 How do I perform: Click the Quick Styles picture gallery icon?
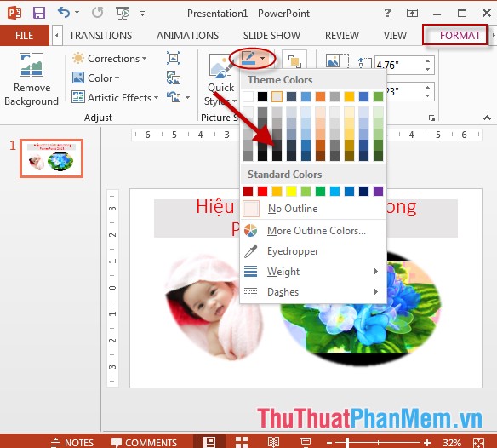click(220, 66)
